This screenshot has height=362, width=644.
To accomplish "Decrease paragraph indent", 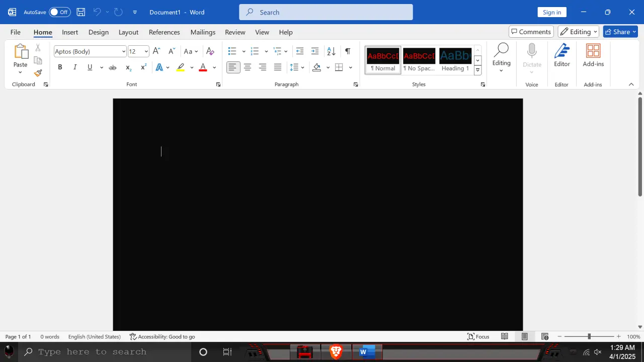I will point(300,51).
